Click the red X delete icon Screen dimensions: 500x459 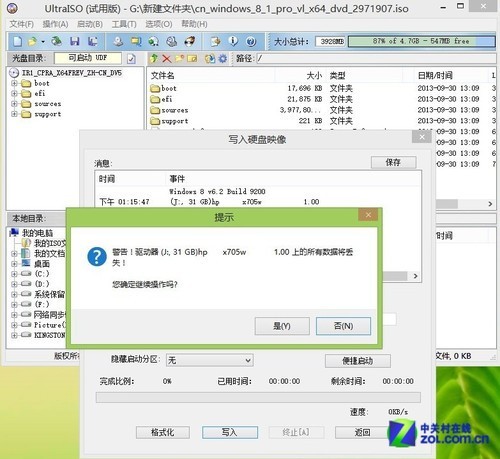coord(167,59)
